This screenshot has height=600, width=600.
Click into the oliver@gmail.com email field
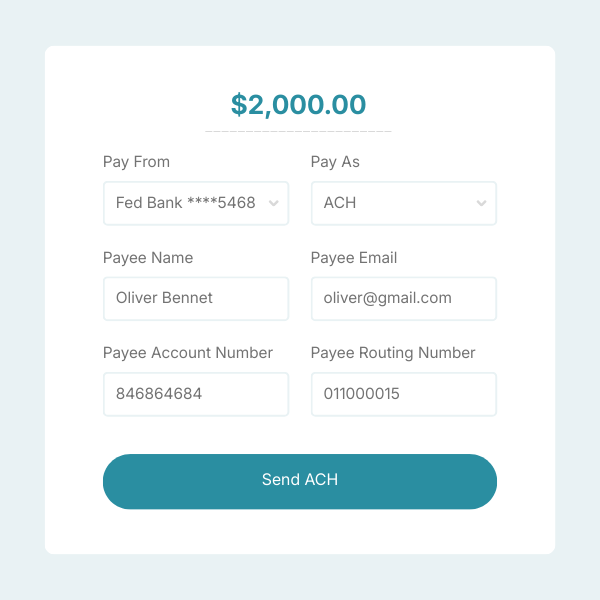[x=404, y=298]
